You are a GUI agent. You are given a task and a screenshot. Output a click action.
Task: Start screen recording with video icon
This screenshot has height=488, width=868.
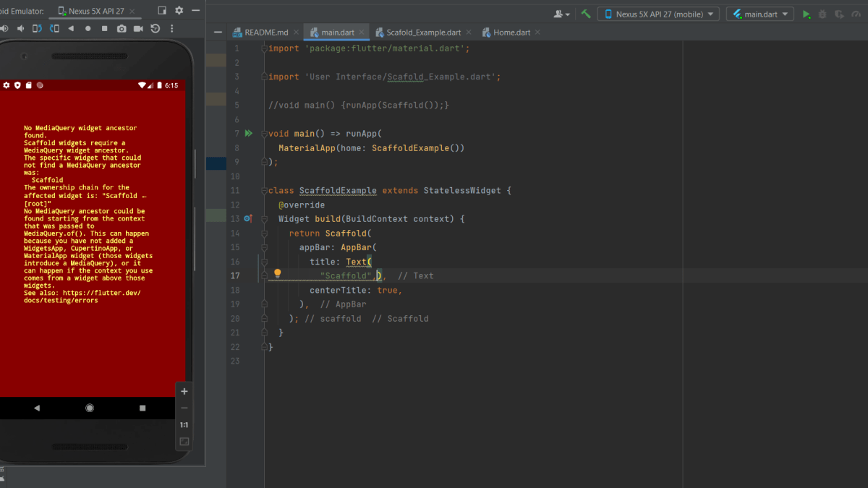click(x=138, y=28)
